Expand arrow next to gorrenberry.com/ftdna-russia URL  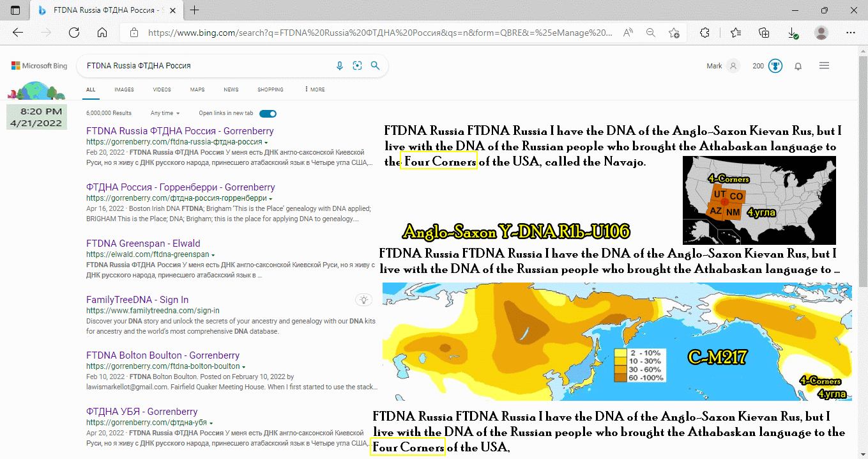(x=266, y=142)
